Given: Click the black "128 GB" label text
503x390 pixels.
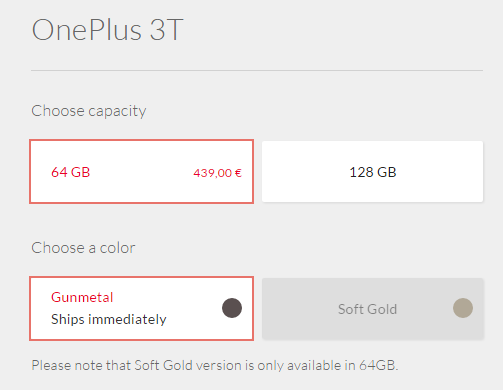Looking at the screenshot, I should click(x=373, y=172).
